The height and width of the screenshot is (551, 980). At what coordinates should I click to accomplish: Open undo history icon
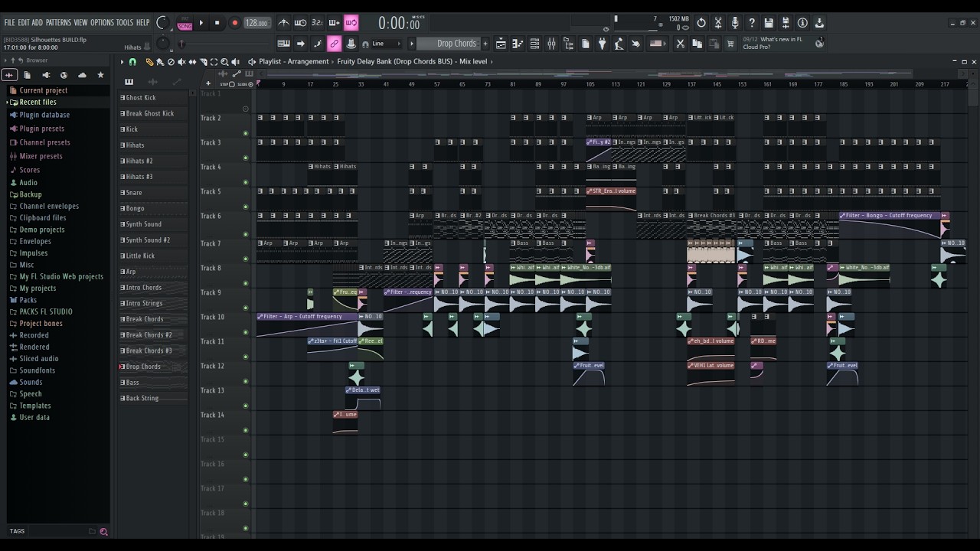tap(701, 23)
